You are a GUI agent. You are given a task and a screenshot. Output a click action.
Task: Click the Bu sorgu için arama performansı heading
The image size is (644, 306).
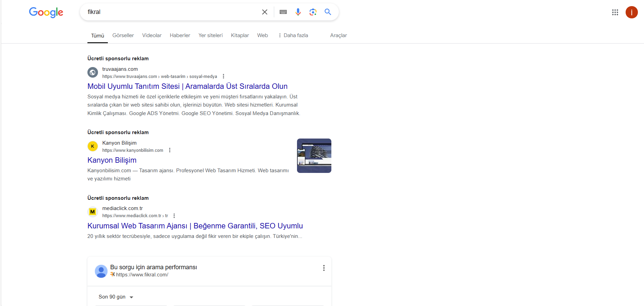pos(153,267)
